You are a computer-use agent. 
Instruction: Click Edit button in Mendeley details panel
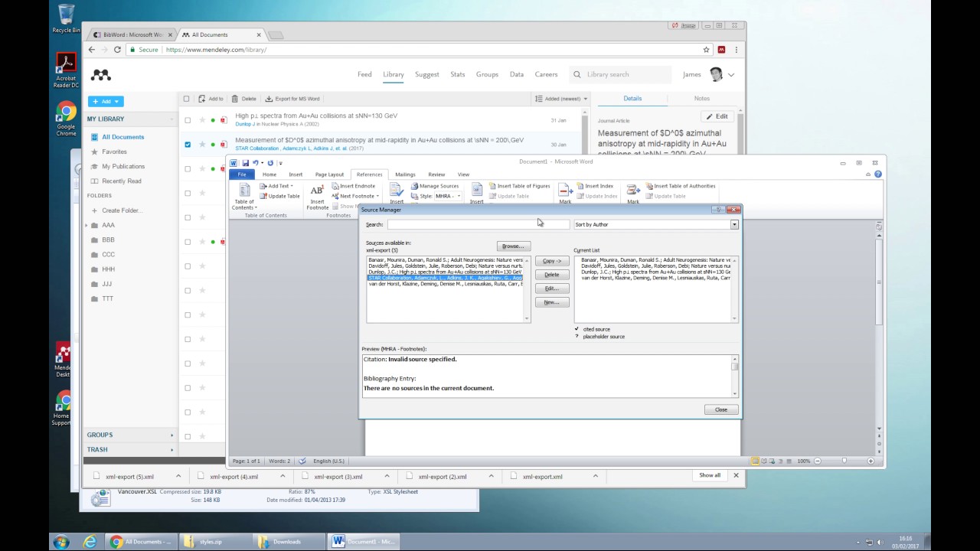coord(718,116)
